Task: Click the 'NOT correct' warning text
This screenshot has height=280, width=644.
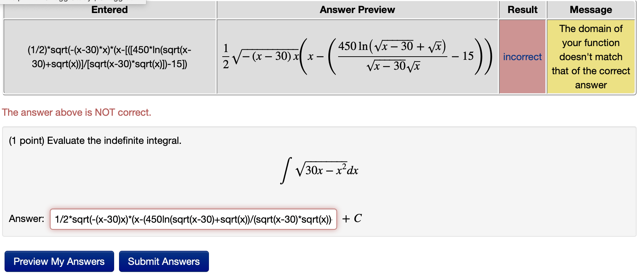Action: tap(76, 112)
